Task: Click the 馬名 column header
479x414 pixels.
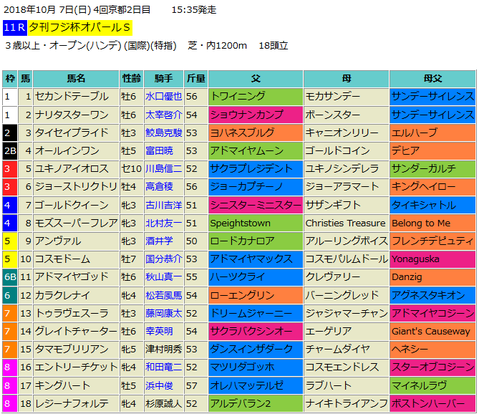Action: coord(76,79)
